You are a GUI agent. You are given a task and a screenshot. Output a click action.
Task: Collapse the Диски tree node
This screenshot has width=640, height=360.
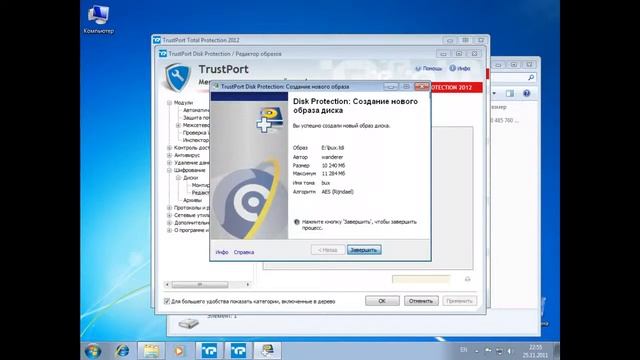178,178
